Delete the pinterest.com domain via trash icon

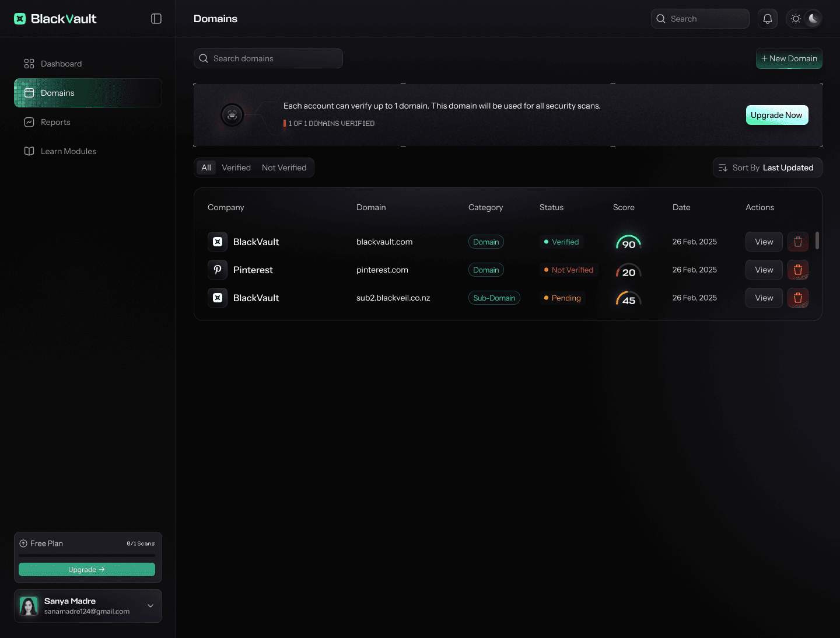[798, 270]
